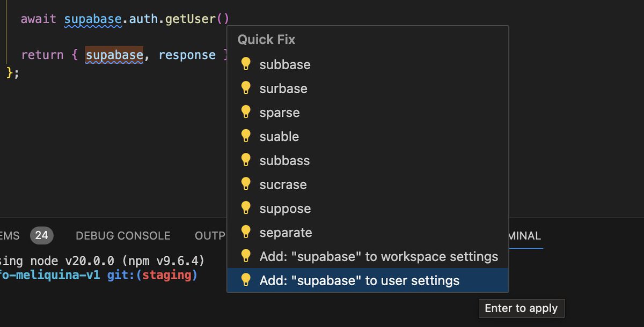Click the lightbulb next to workspace settings entry
Screen dimensions: 644x327
coord(246,256)
